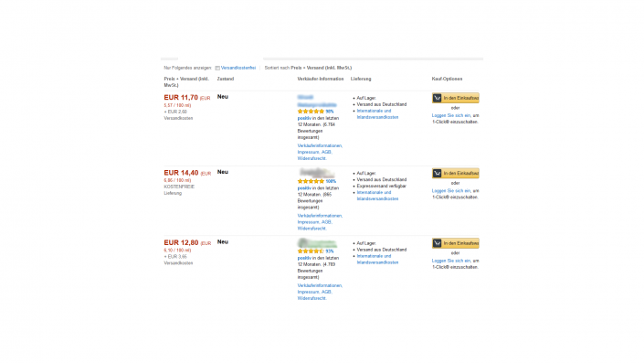Open second seller's blurred logo
Screen dimensions: 644x363
click(x=316, y=173)
